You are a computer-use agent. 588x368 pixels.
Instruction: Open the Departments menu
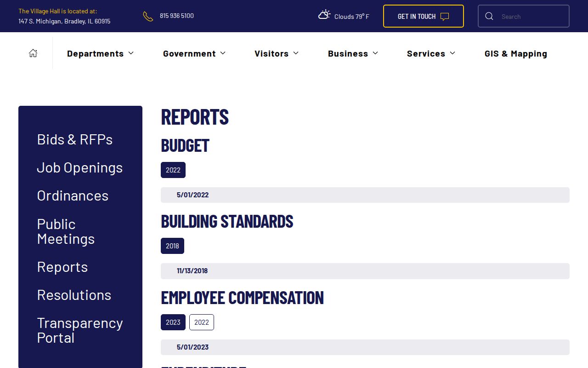pyautogui.click(x=95, y=53)
